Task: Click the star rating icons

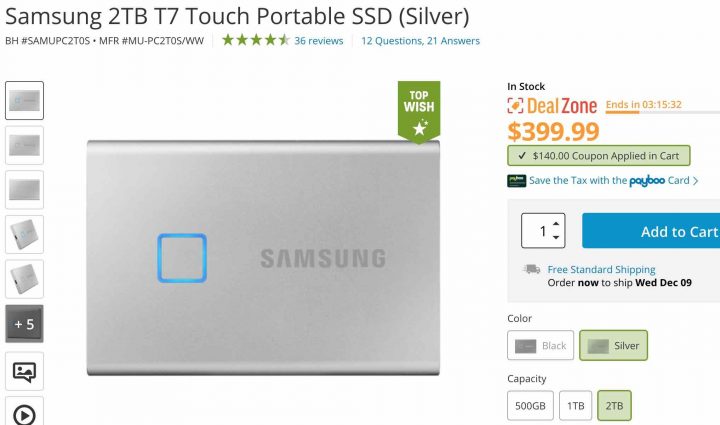Action: pos(255,40)
